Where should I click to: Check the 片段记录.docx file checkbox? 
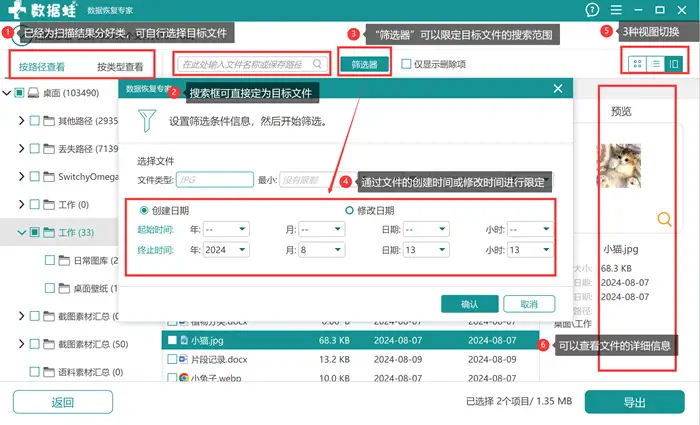coord(172,359)
